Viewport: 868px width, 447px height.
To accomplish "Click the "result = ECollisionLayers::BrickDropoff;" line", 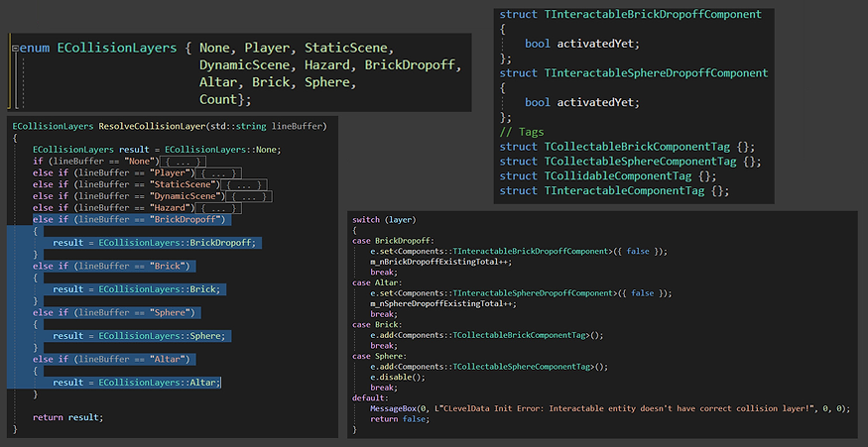I will coord(155,244).
